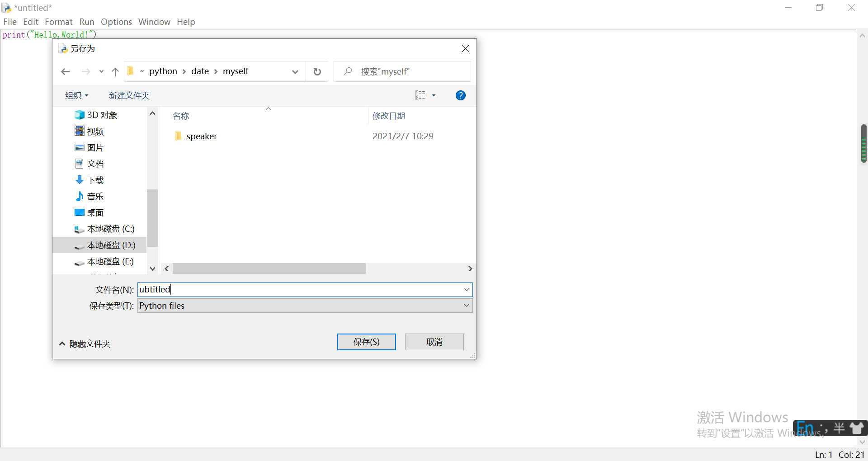This screenshot has width=868, height=461.
Task: Expand hidden parent folders chevron in address bar
Action: tap(142, 71)
